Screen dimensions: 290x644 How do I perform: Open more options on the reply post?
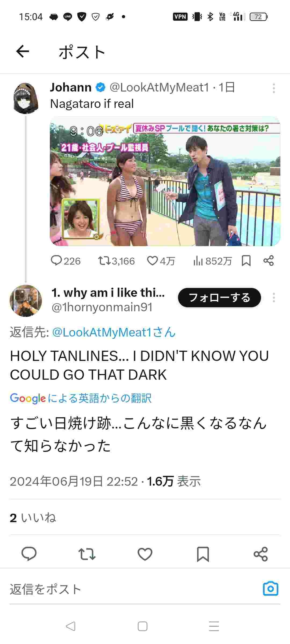click(274, 298)
